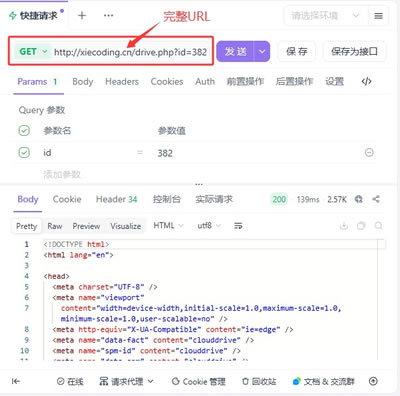Click the parameter name id
Image resolution: width=400 pixels, height=396 pixels.
[47, 153]
